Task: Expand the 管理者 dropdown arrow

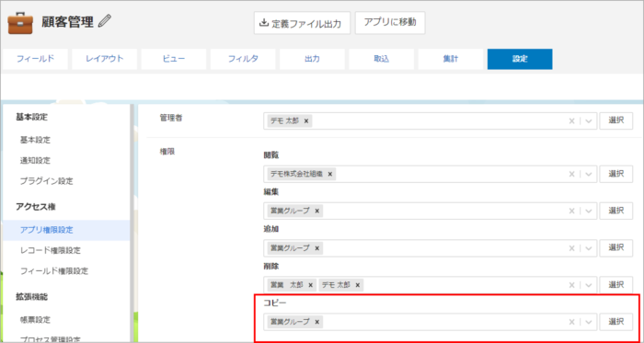Action: point(588,121)
